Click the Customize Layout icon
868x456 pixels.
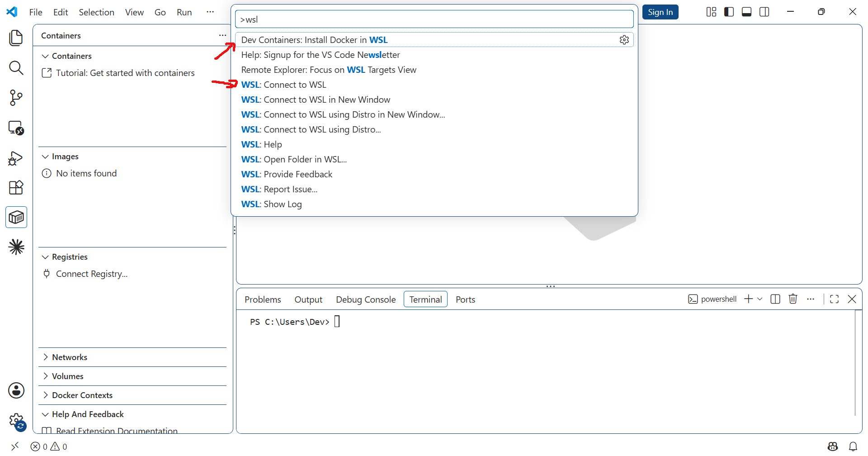pyautogui.click(x=711, y=12)
